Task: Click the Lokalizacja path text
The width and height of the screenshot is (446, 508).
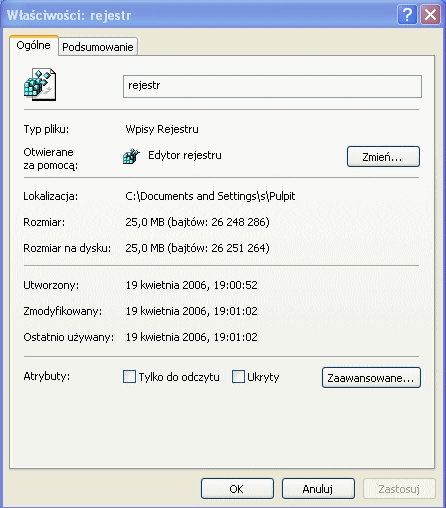Action: pos(210,196)
